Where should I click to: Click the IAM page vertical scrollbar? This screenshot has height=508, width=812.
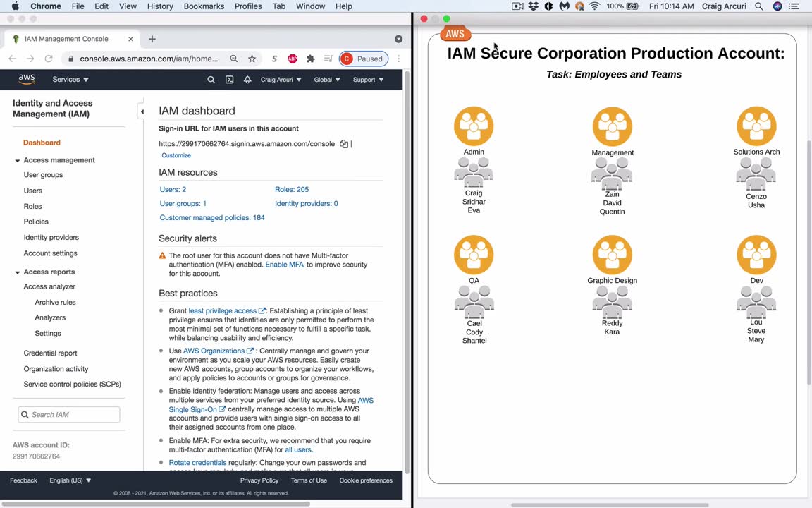[x=407, y=272]
